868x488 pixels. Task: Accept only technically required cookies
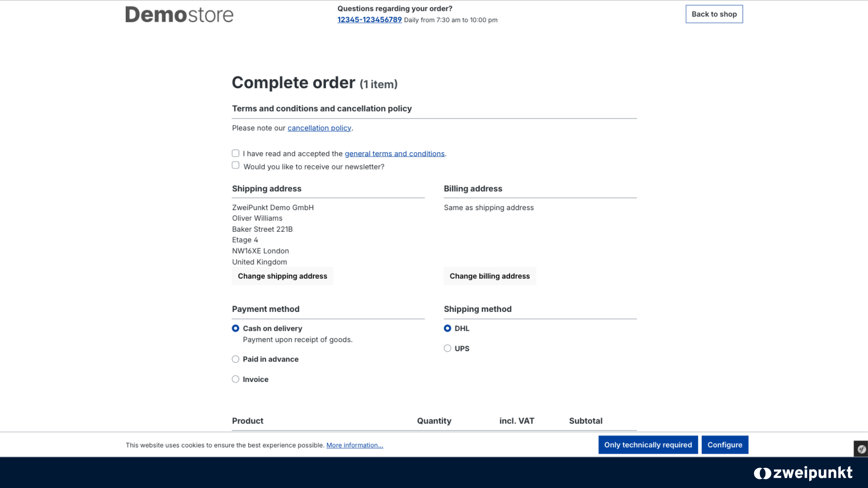[648, 445]
